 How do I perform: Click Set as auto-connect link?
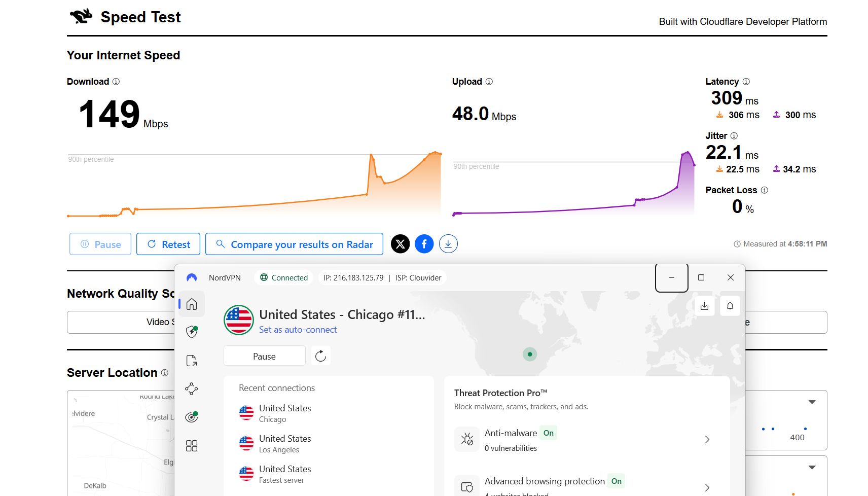click(298, 330)
